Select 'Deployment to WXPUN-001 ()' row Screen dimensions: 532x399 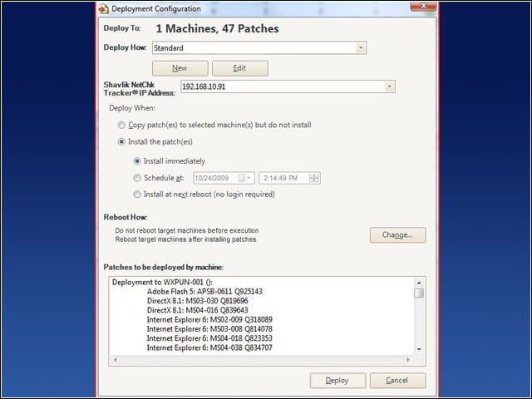(163, 283)
